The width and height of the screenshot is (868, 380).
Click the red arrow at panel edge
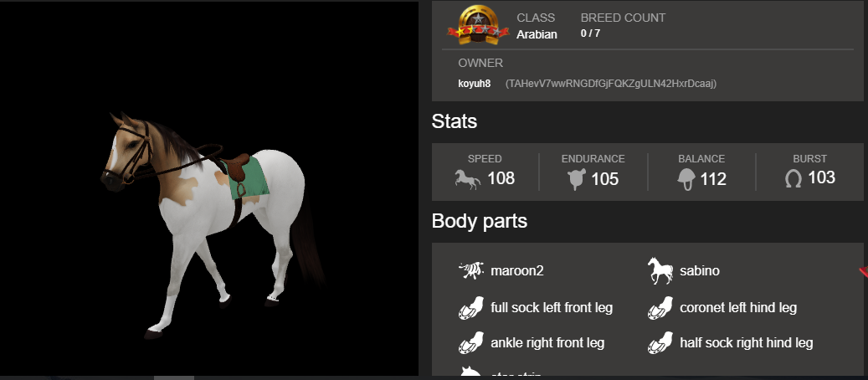(864, 271)
